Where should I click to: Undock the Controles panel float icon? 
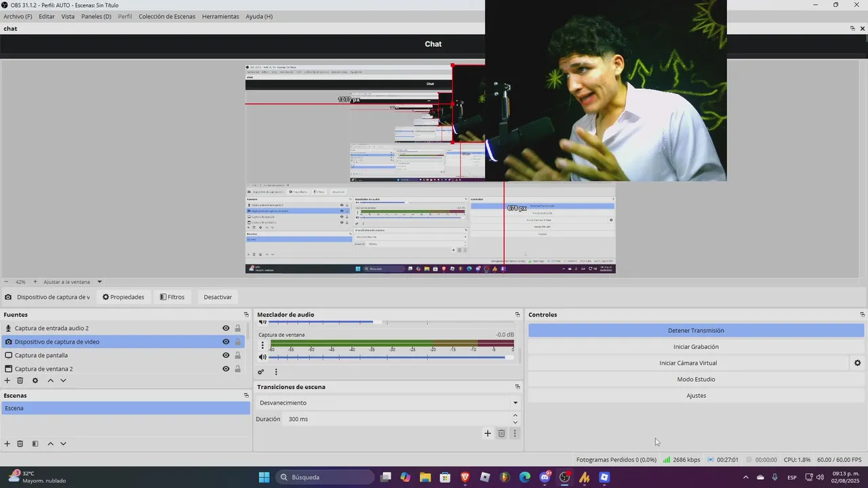(863, 314)
